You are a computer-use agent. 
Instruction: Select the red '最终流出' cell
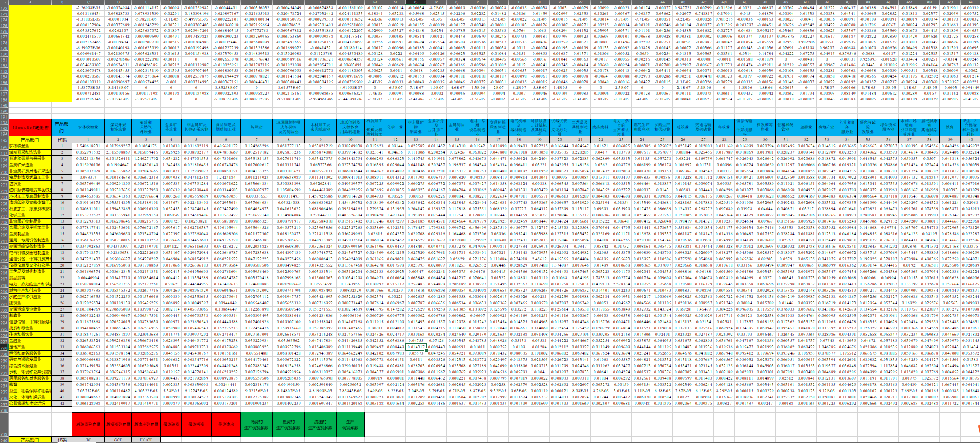pos(226,424)
